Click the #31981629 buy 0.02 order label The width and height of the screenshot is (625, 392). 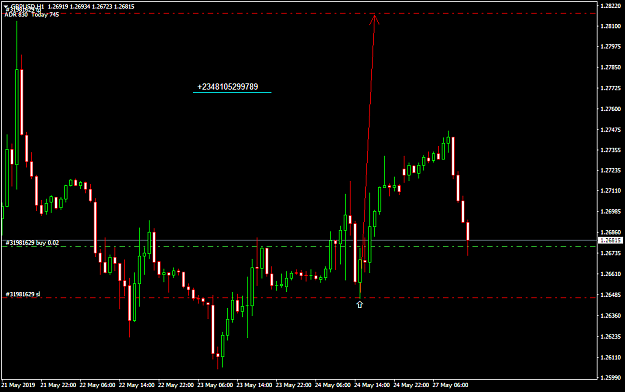pyautogui.click(x=32, y=242)
